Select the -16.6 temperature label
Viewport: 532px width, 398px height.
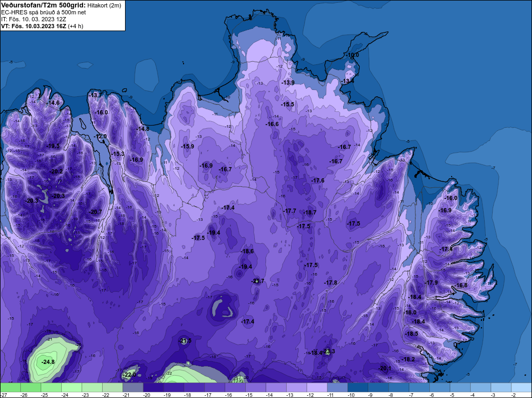coord(272,124)
